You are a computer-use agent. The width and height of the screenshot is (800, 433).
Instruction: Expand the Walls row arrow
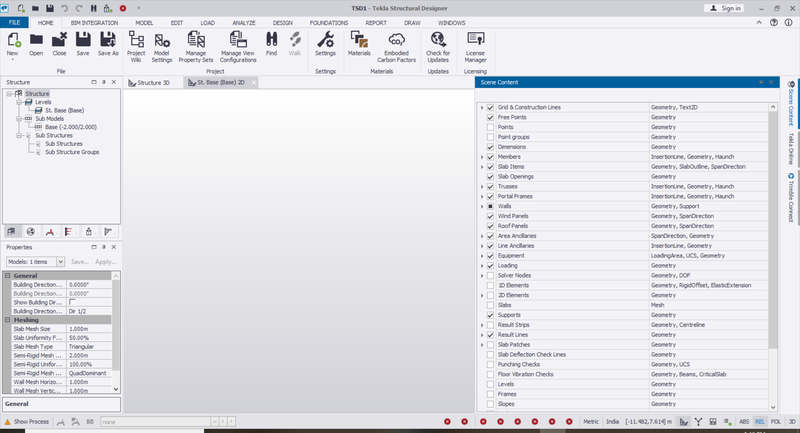click(482, 207)
